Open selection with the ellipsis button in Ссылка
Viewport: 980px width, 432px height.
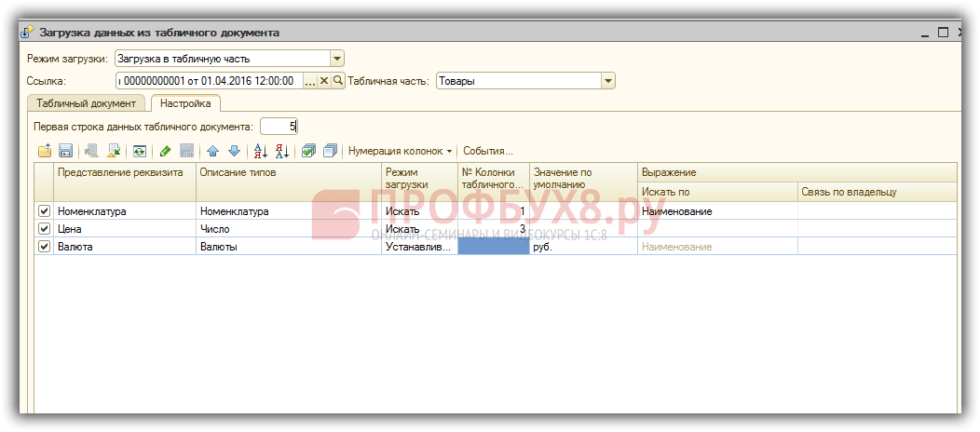[x=310, y=80]
